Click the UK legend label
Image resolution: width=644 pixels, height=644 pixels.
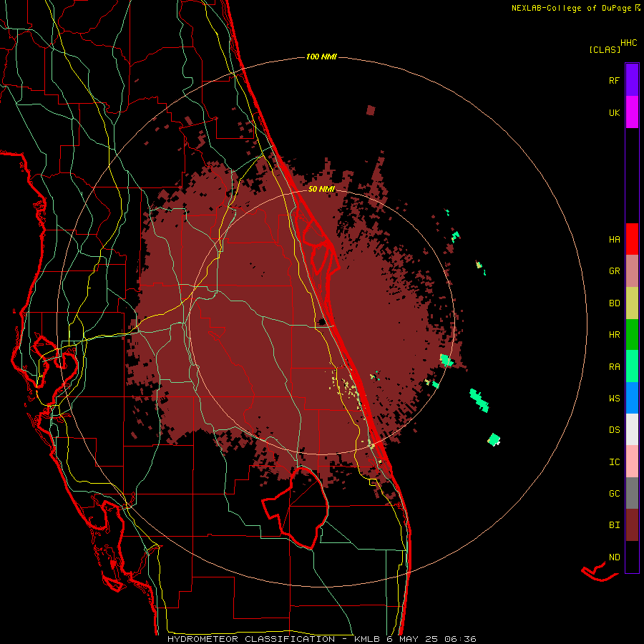(614, 112)
